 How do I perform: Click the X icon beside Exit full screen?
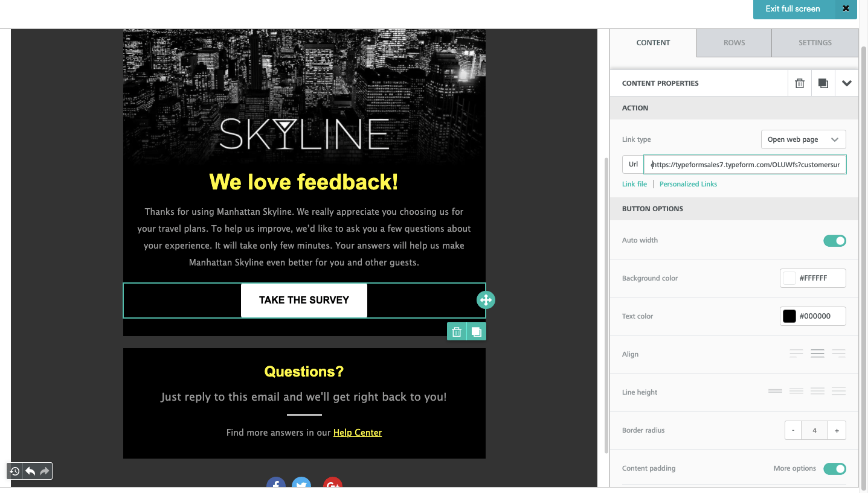pyautogui.click(x=846, y=9)
